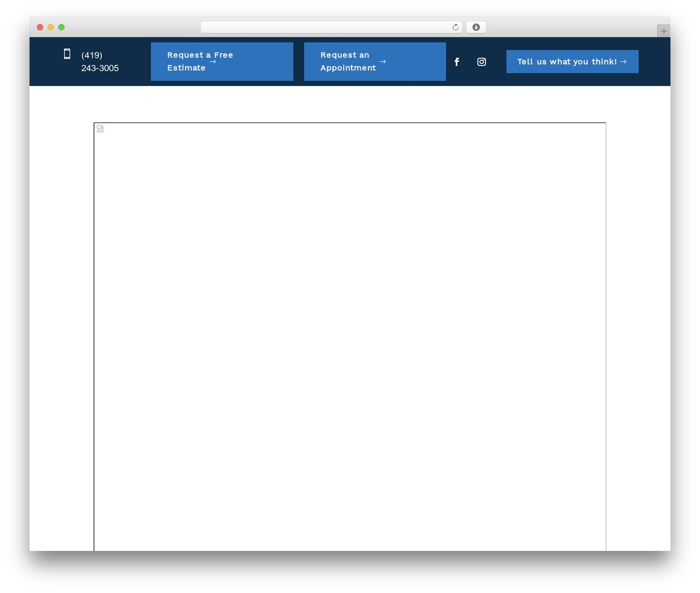700x593 pixels.
Task: Open the Facebook icon link
Action: pos(457,62)
